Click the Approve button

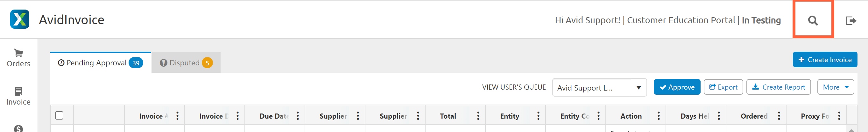click(677, 87)
